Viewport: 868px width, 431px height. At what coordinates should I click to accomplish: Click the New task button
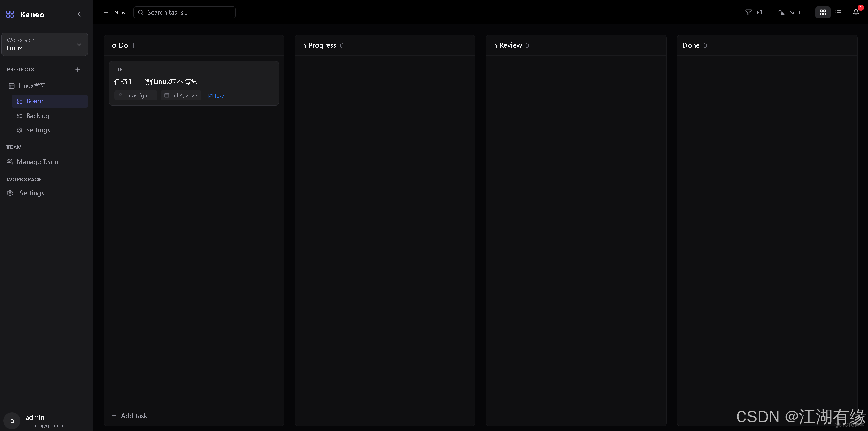click(115, 12)
